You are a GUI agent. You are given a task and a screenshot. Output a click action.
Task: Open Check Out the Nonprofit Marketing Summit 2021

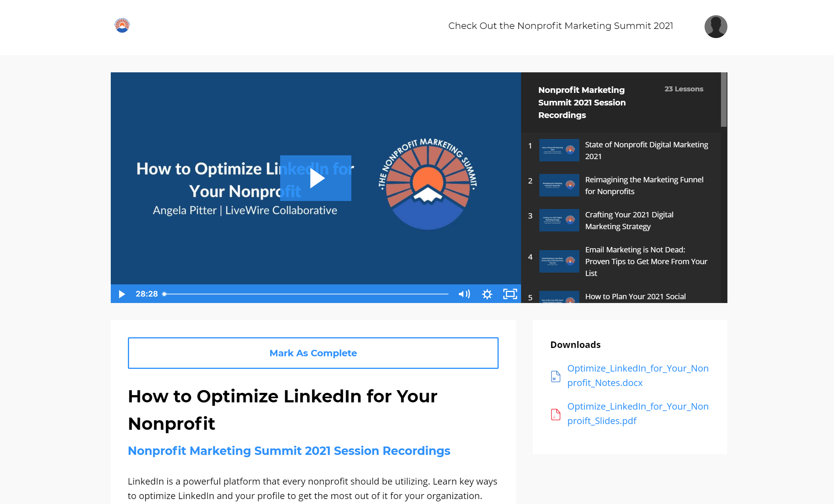pos(560,26)
